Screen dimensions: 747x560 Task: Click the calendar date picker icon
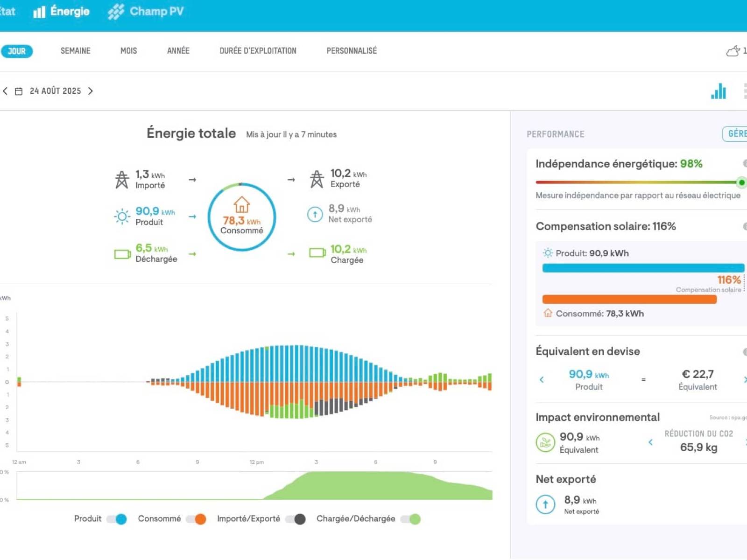click(19, 91)
